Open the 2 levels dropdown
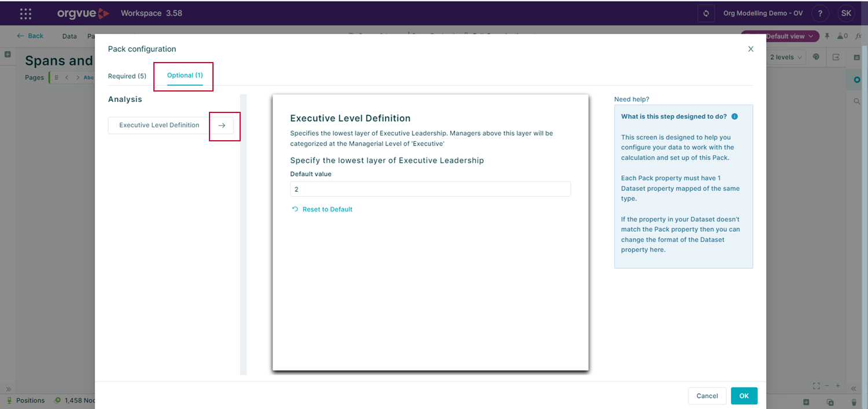Image resolution: width=868 pixels, height=409 pixels. click(x=786, y=57)
